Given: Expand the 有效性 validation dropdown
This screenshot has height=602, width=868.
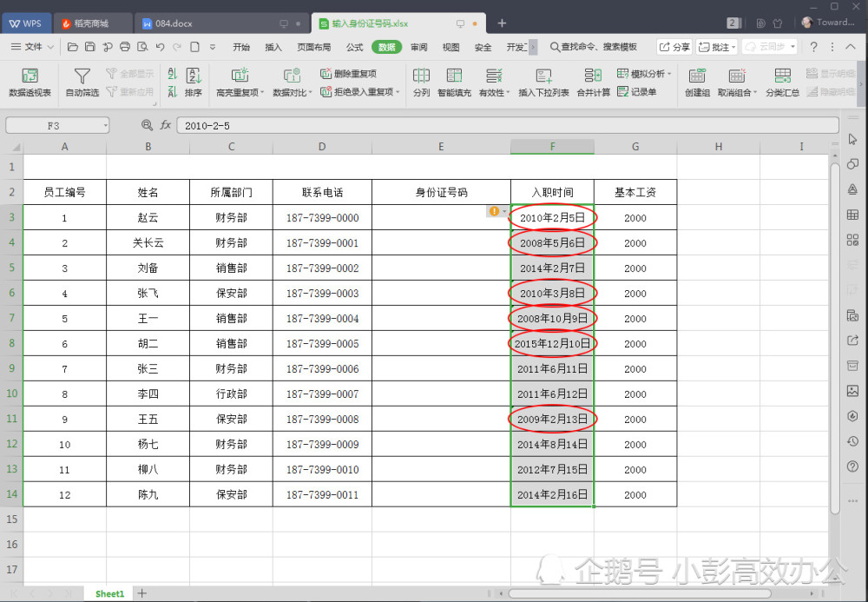Looking at the screenshot, I should pyautogui.click(x=508, y=92).
